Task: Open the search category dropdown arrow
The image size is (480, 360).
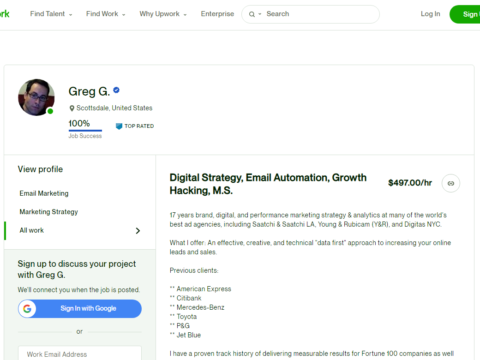Action: click(x=260, y=14)
